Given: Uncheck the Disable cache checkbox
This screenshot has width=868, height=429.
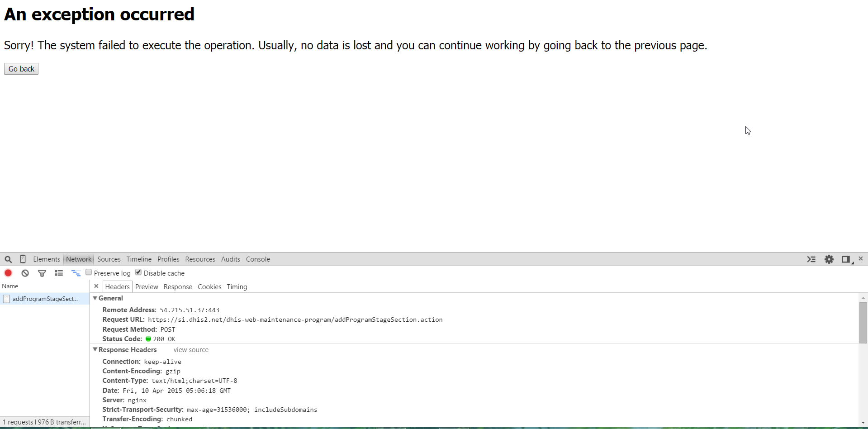Looking at the screenshot, I should (138, 272).
